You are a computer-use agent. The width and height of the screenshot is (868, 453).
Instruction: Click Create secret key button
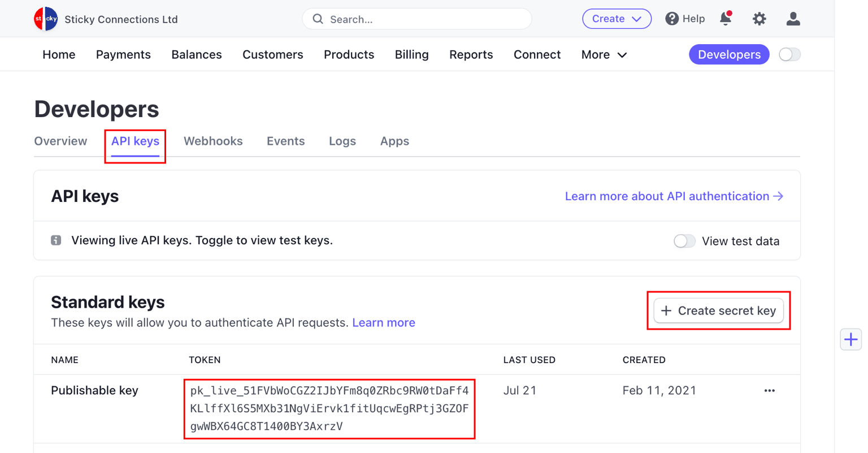[x=719, y=310]
